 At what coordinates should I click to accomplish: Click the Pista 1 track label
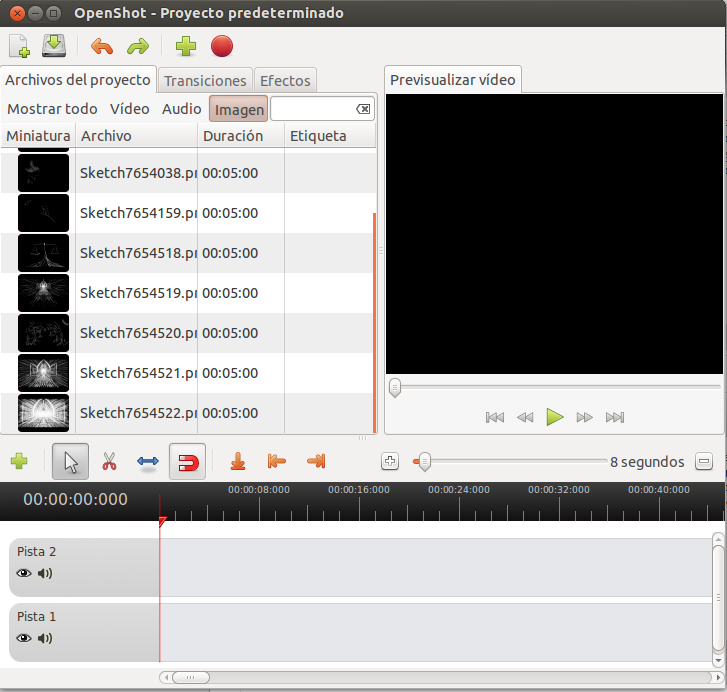[36, 616]
